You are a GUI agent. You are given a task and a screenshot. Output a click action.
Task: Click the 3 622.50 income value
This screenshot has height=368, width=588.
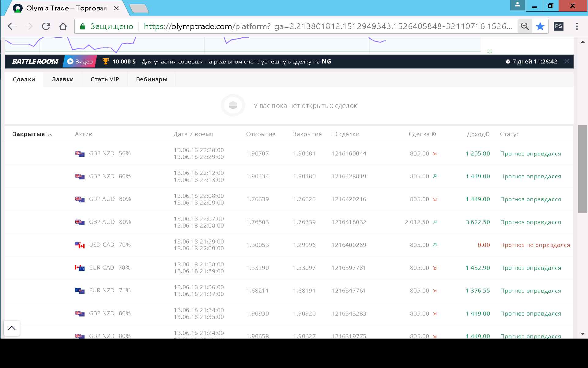point(478,222)
